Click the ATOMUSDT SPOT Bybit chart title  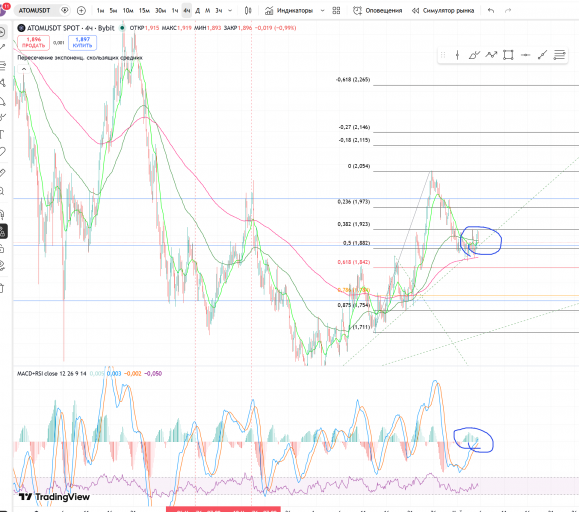(70, 28)
